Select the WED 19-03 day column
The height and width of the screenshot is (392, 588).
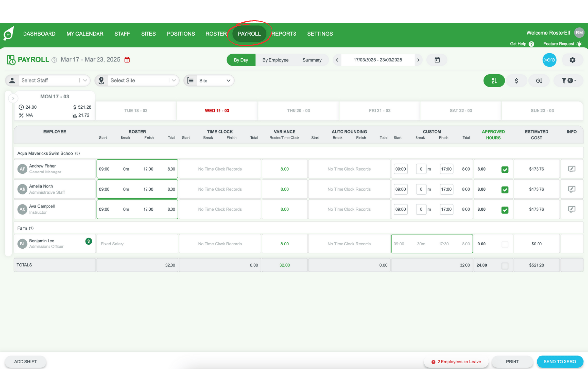pyautogui.click(x=218, y=110)
